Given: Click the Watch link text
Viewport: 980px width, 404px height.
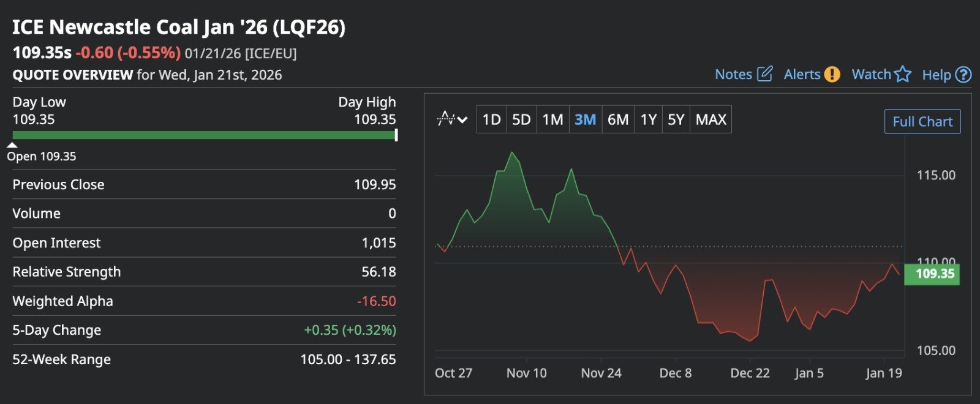Looking at the screenshot, I should click(871, 74).
